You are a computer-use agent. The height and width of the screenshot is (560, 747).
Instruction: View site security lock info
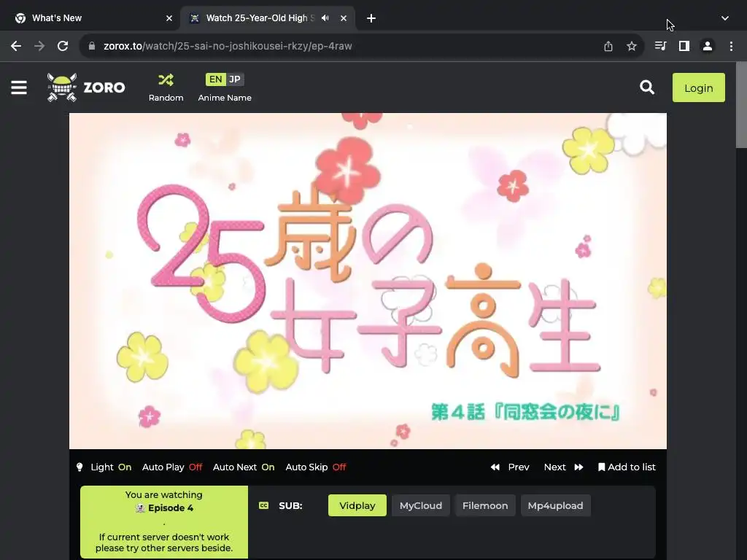point(92,46)
